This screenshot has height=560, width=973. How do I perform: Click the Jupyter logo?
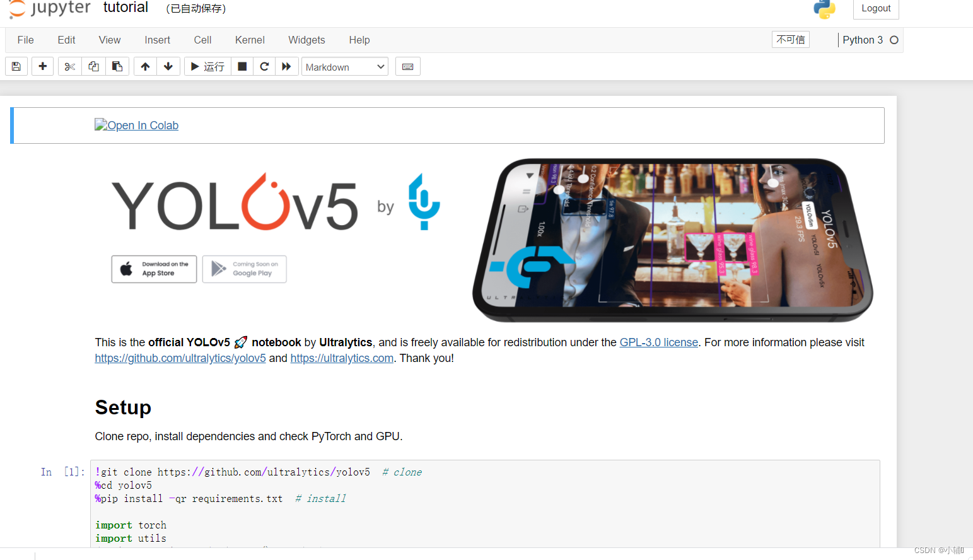click(50, 9)
